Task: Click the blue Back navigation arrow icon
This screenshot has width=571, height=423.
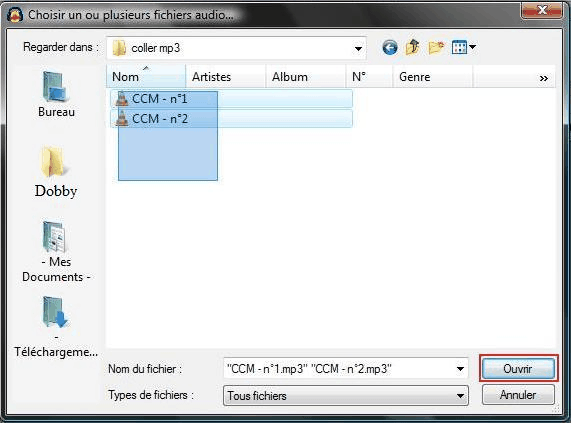Action: [390, 48]
